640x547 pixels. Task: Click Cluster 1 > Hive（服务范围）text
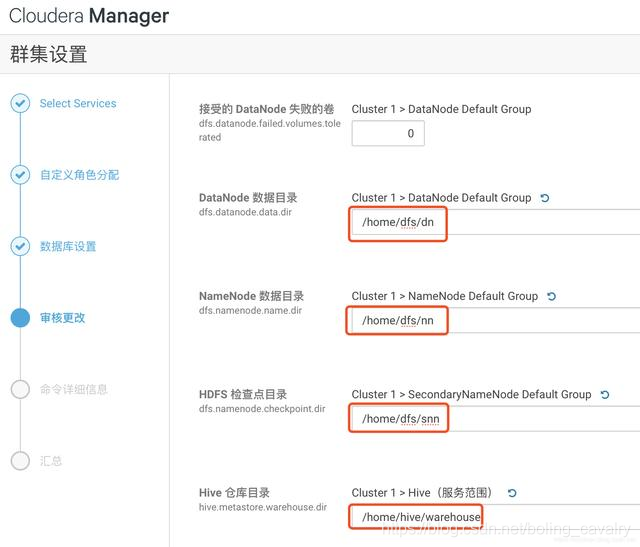pos(422,493)
